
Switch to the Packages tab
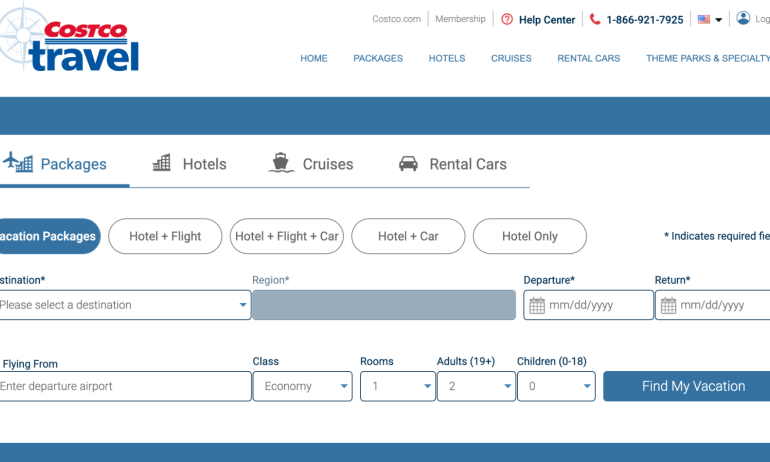point(64,164)
